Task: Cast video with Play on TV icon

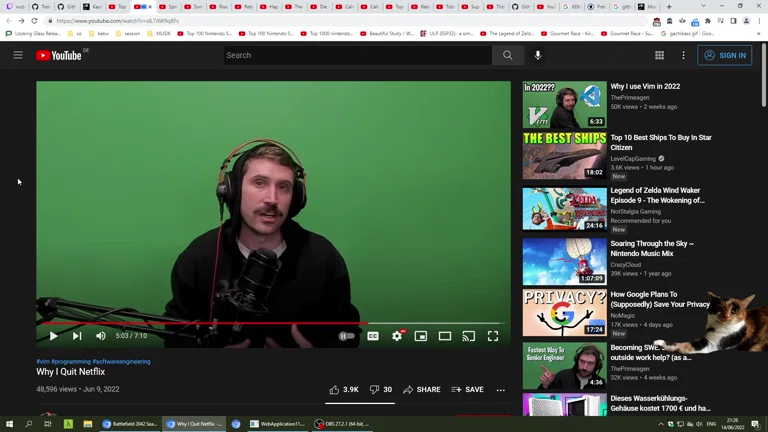Action: pos(468,336)
